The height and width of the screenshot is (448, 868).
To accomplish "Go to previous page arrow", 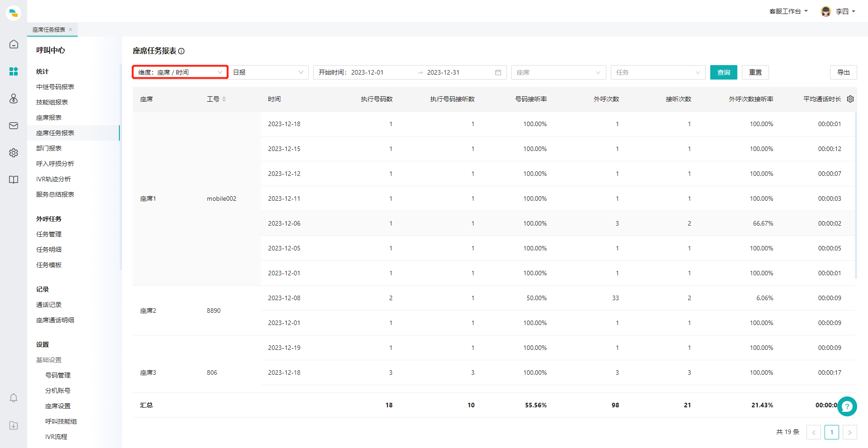I will click(x=814, y=432).
